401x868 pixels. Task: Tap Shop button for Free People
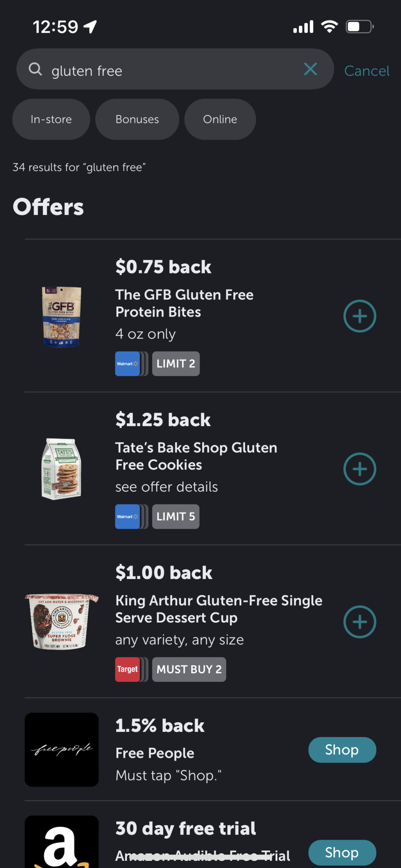(x=342, y=750)
